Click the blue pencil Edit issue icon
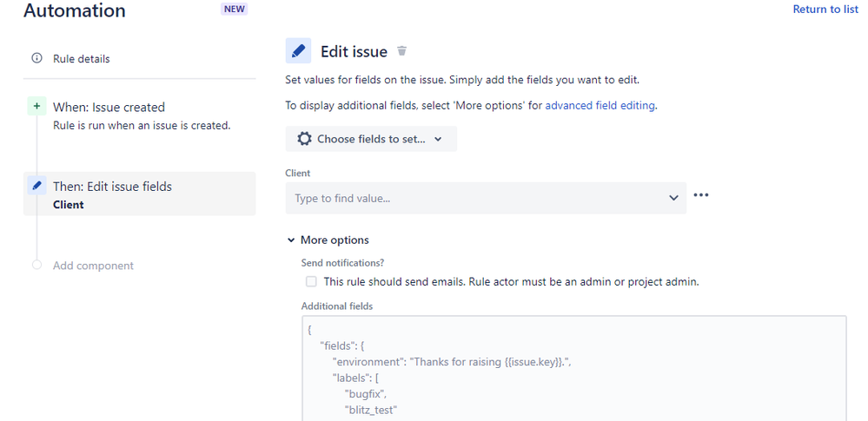 click(x=298, y=51)
